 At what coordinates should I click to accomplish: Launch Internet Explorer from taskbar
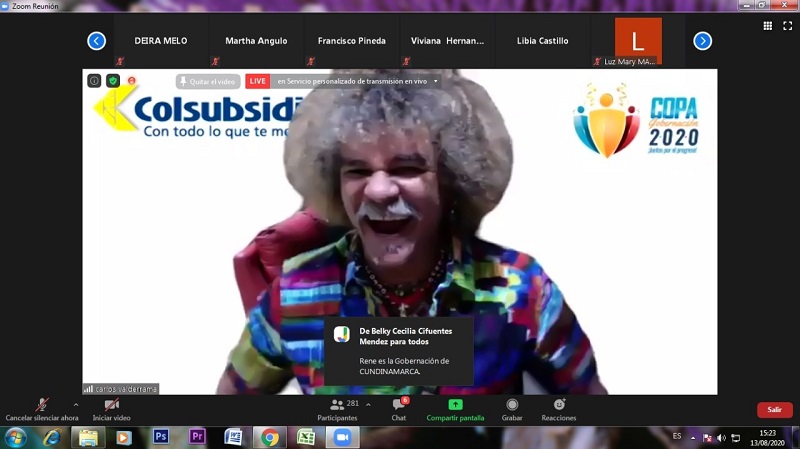(x=52, y=438)
